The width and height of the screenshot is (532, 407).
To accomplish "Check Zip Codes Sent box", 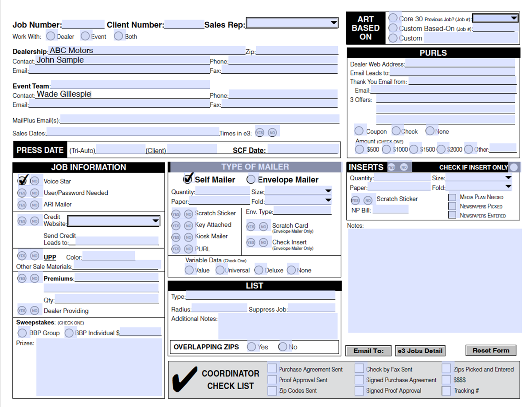I will (x=272, y=390).
